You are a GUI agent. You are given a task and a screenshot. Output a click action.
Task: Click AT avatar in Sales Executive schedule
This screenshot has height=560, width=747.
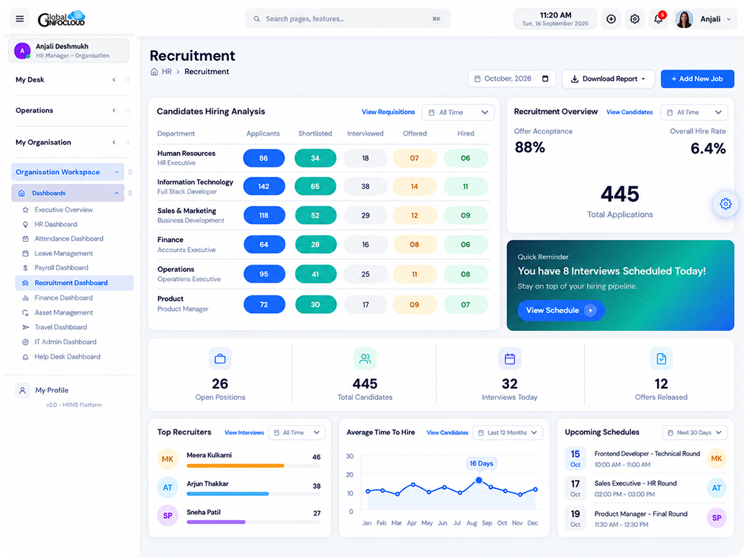pos(716,488)
